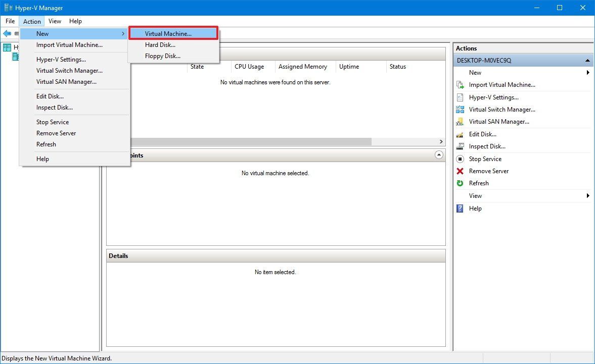Expand the New submenu arrow in Actions pane
595x364 pixels.
(x=587, y=72)
